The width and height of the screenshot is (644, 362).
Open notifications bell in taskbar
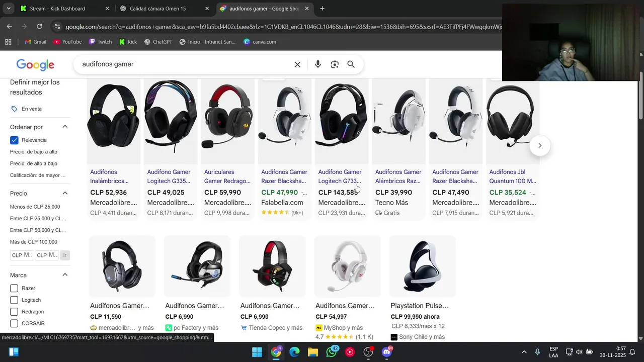pyautogui.click(x=633, y=352)
